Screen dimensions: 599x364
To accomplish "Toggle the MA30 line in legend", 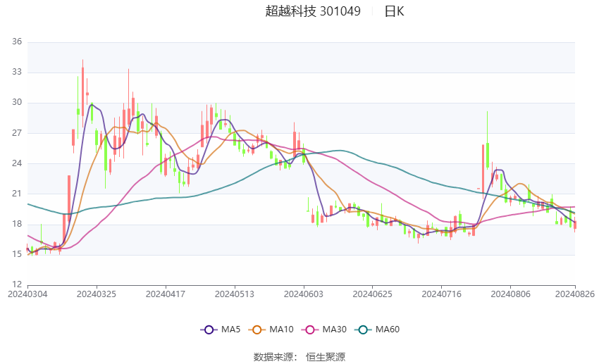I will pyautogui.click(x=324, y=330).
